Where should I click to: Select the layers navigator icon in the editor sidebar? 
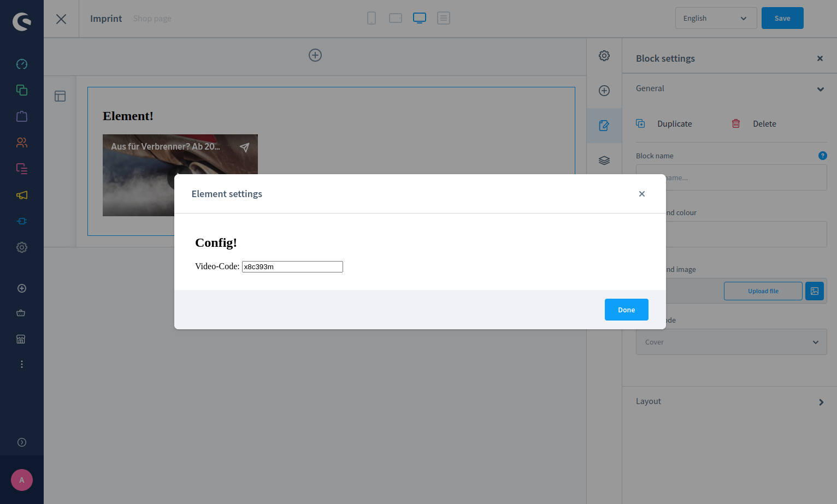pos(604,160)
